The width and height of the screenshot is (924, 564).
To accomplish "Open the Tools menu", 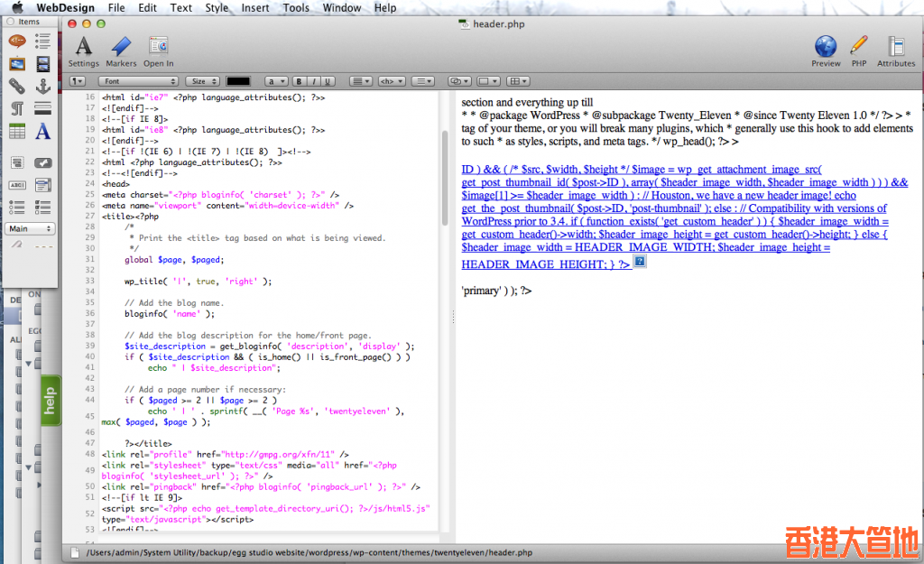I will point(296,7).
